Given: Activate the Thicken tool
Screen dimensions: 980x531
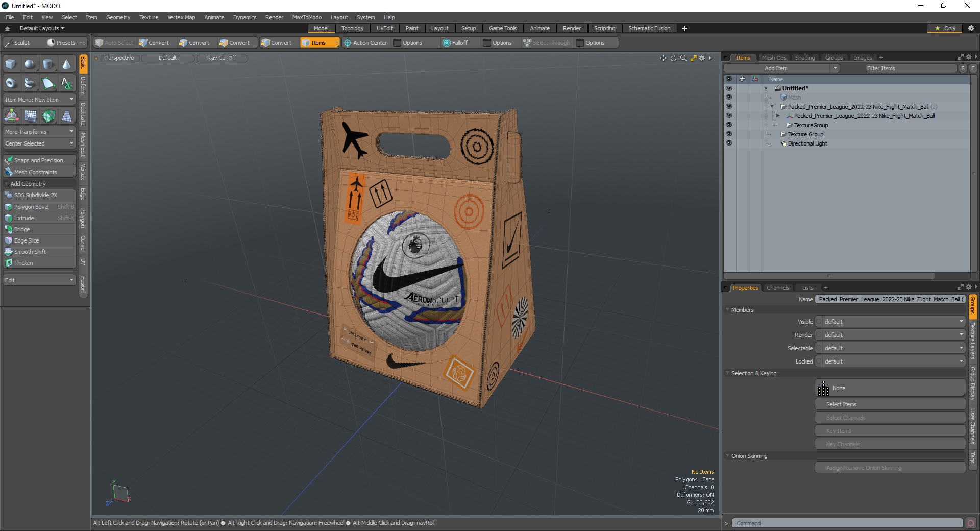Looking at the screenshot, I should (x=39, y=263).
